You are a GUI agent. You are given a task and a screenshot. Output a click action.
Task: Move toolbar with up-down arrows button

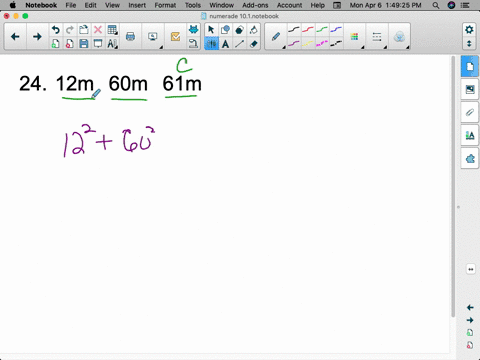point(469,44)
